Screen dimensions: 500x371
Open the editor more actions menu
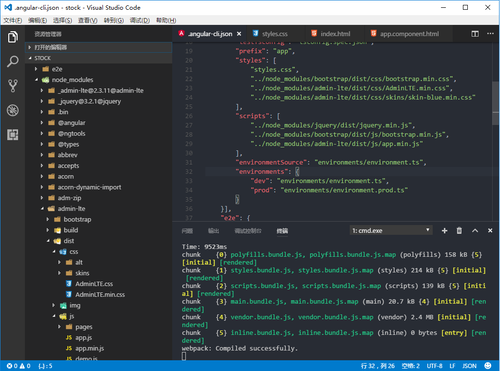[490, 34]
